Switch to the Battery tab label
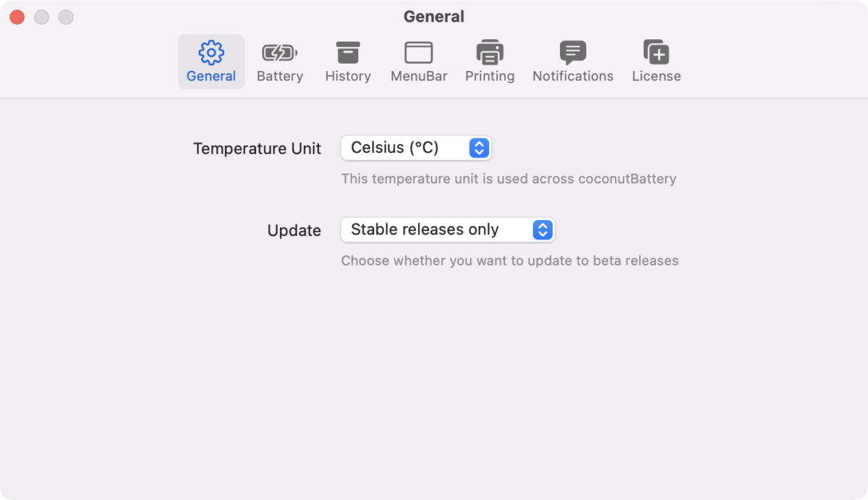The width and height of the screenshot is (868, 500). point(280,76)
